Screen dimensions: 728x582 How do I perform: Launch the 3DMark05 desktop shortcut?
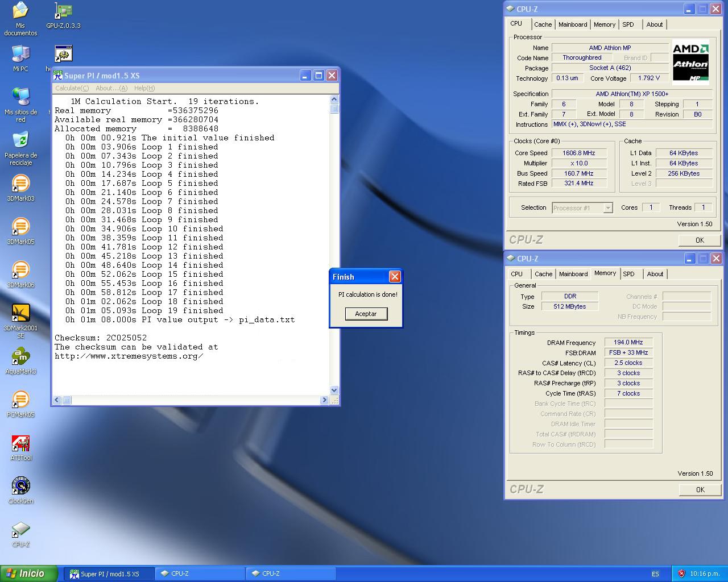[x=20, y=231]
